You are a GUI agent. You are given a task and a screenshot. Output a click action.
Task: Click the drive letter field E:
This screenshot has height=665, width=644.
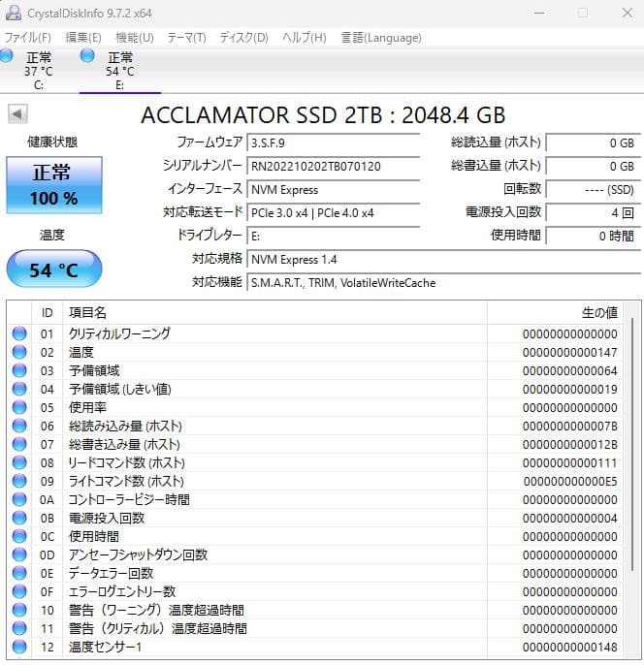tap(333, 236)
